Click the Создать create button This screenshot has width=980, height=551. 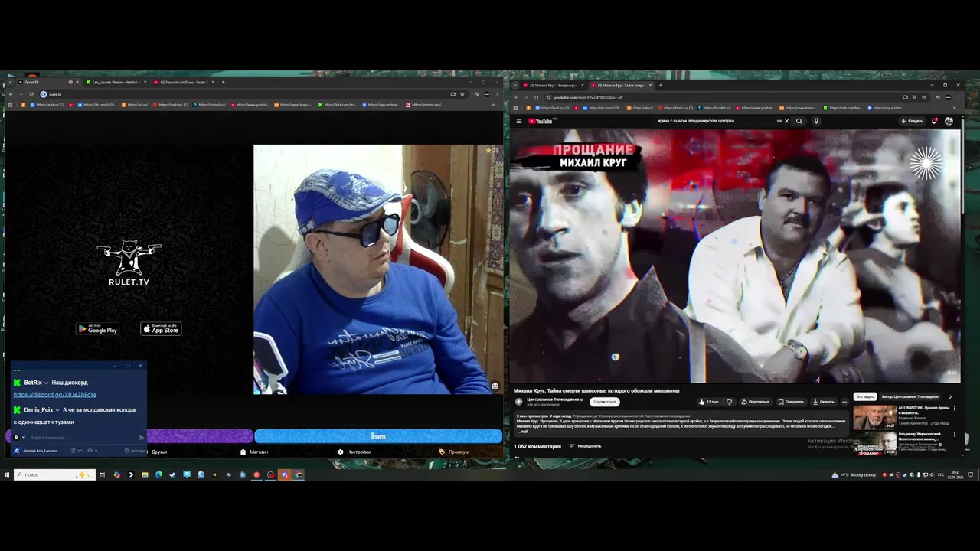[912, 121]
